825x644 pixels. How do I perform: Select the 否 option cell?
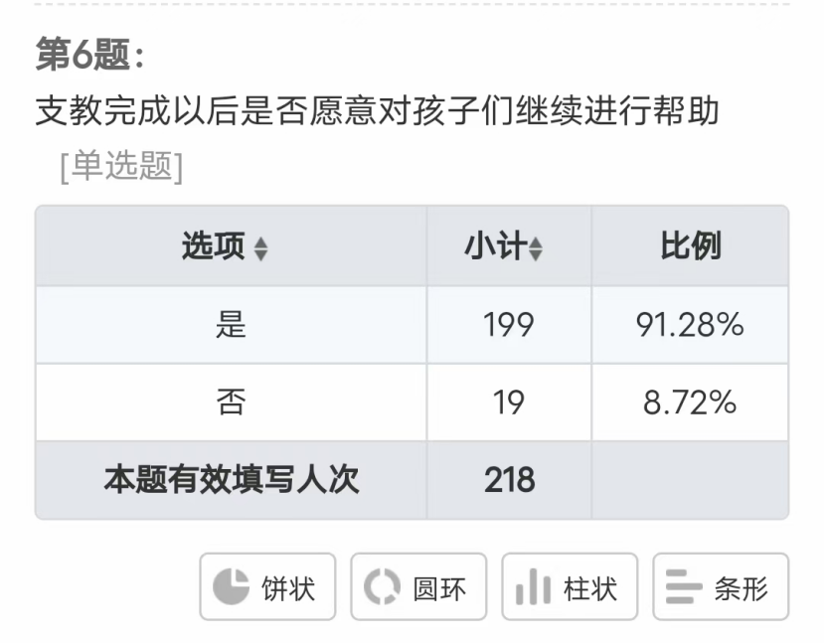231,402
